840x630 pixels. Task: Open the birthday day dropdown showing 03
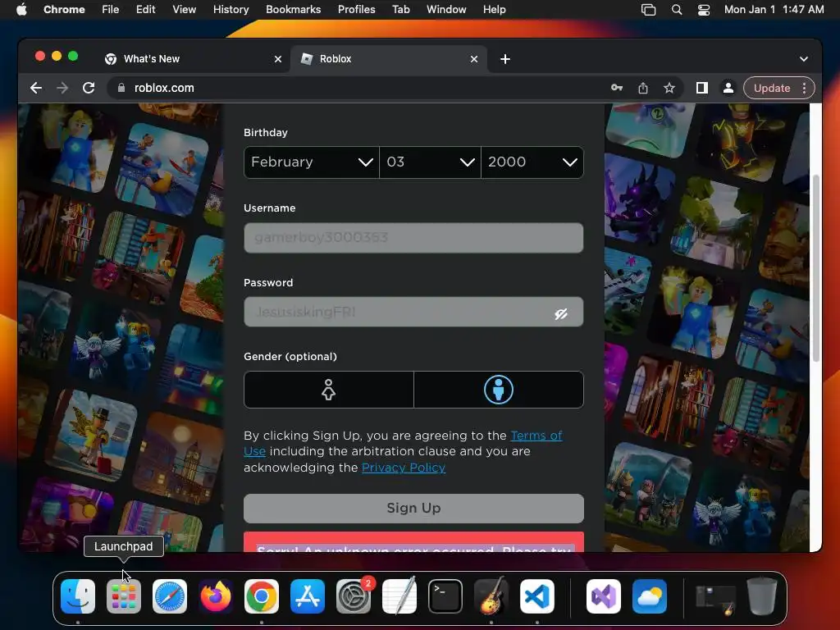[430, 162]
